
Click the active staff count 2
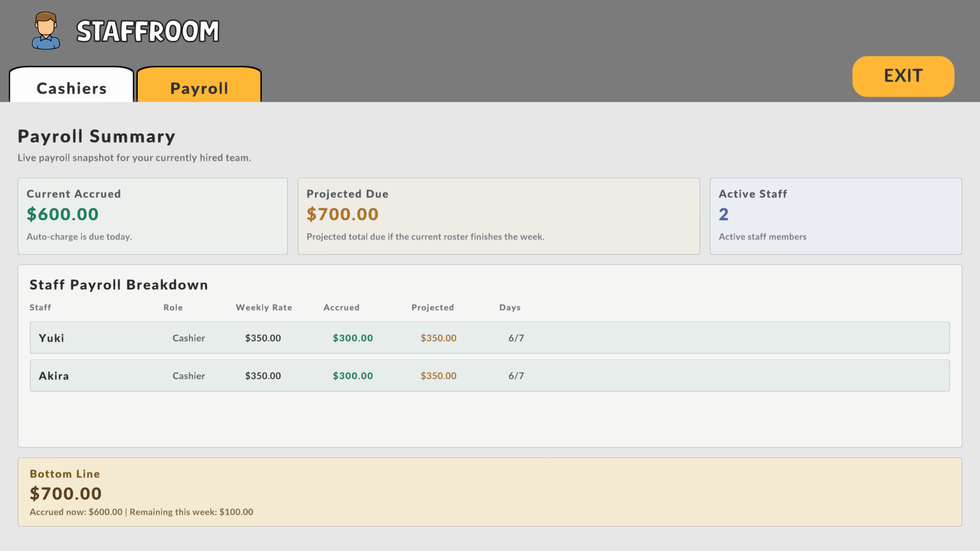click(724, 214)
